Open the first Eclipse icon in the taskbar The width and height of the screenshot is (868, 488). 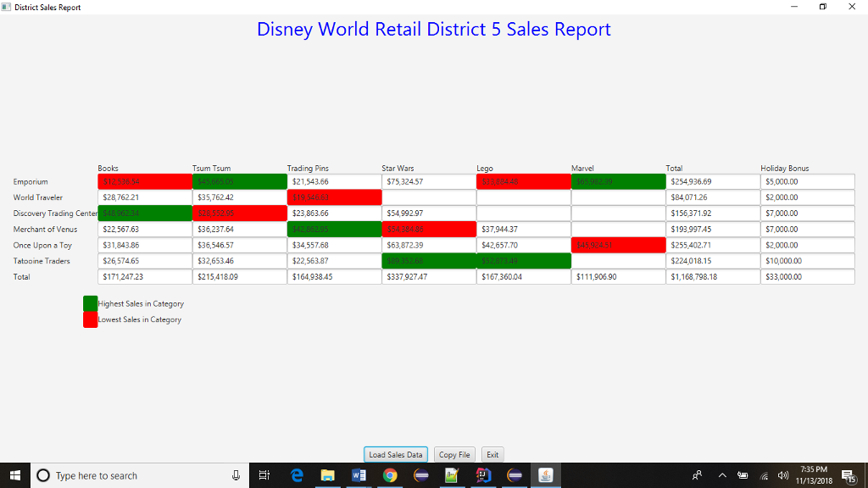[420, 475]
